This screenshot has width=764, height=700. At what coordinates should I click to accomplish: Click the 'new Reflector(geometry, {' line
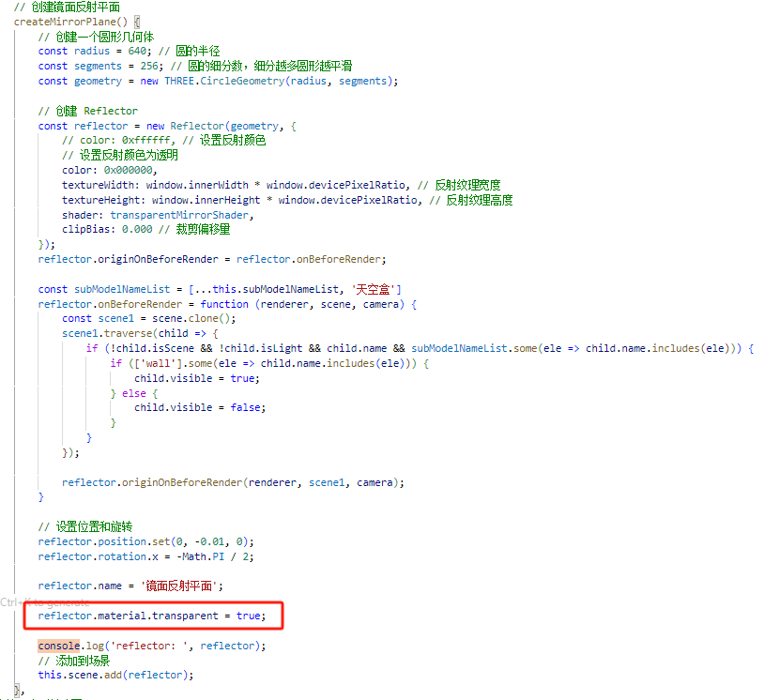pyautogui.click(x=167, y=126)
